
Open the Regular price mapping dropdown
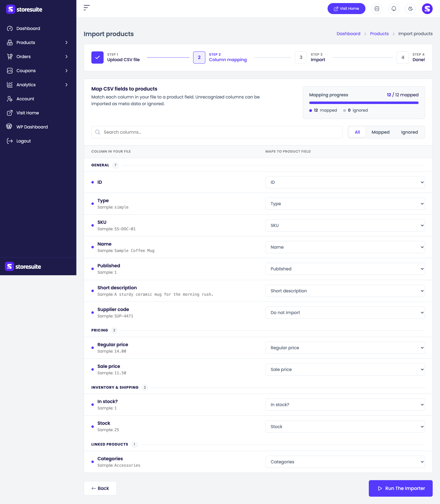(x=345, y=348)
